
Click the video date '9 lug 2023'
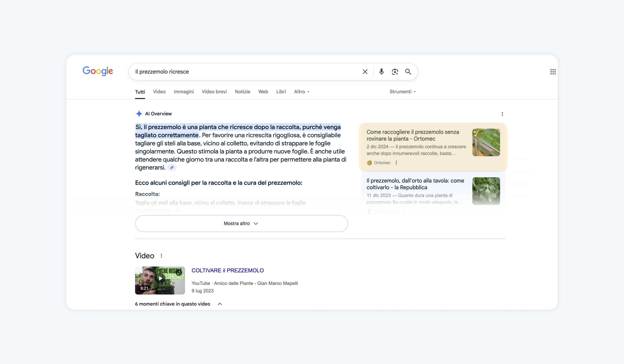coord(202,291)
